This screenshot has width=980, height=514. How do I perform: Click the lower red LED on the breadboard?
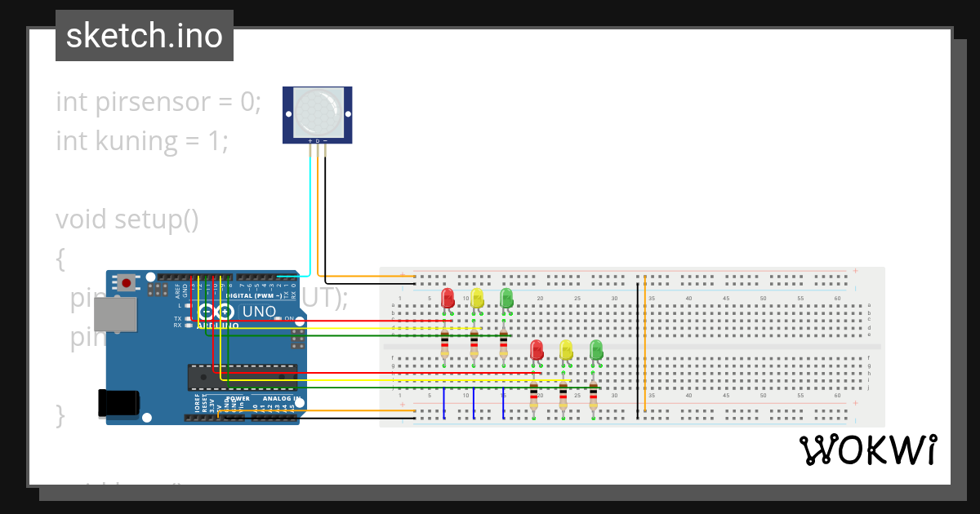(x=537, y=349)
